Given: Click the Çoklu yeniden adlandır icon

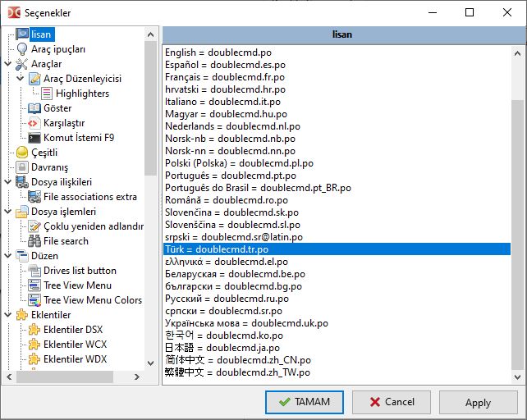Looking at the screenshot, I should [x=34, y=226].
